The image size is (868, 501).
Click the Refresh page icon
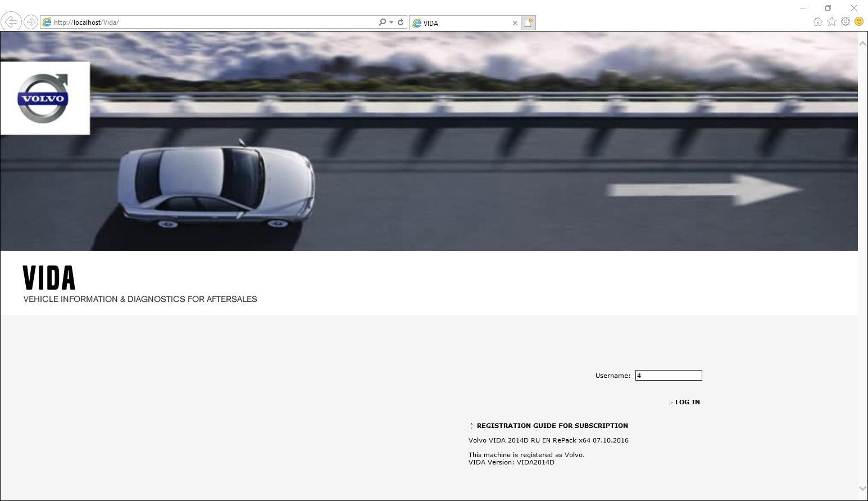[401, 22]
